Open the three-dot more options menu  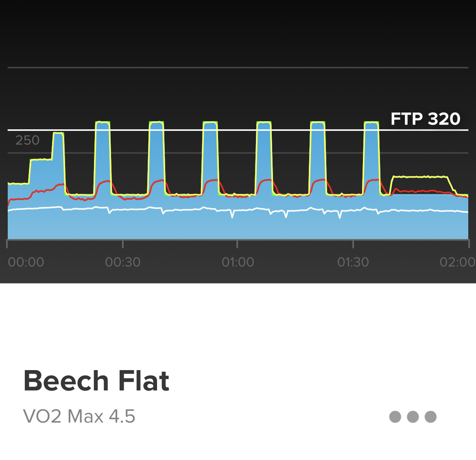413,416
